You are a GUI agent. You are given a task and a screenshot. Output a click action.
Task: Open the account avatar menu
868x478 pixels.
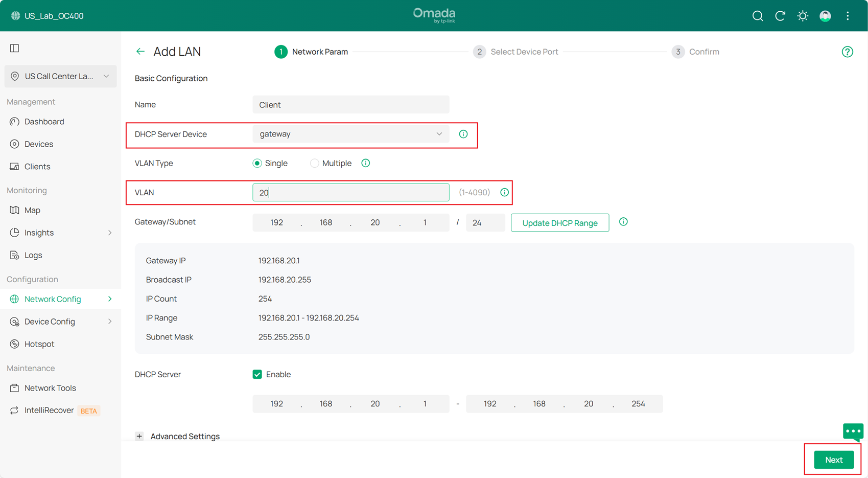coord(825,16)
